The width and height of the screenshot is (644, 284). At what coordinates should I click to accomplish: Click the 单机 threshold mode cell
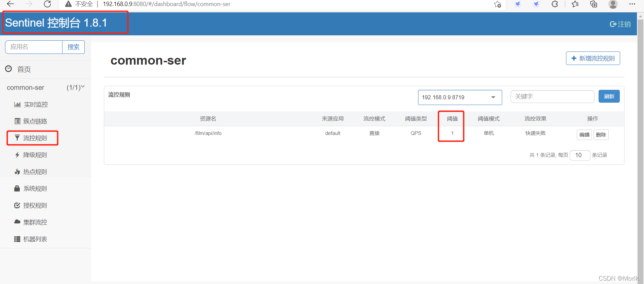[489, 133]
